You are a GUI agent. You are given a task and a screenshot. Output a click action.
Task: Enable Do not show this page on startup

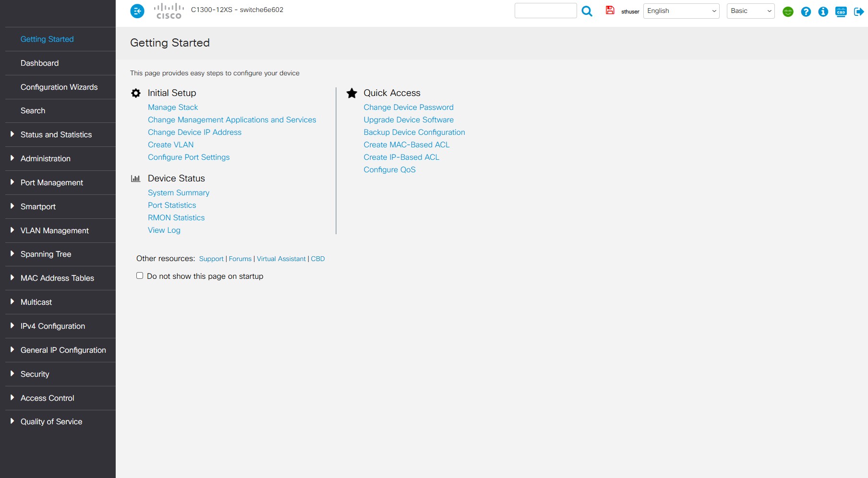tap(140, 275)
